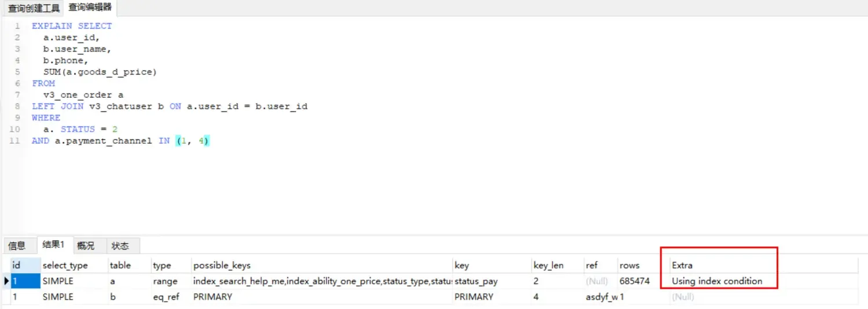View the 状态 tab
868x309 pixels.
coord(120,246)
